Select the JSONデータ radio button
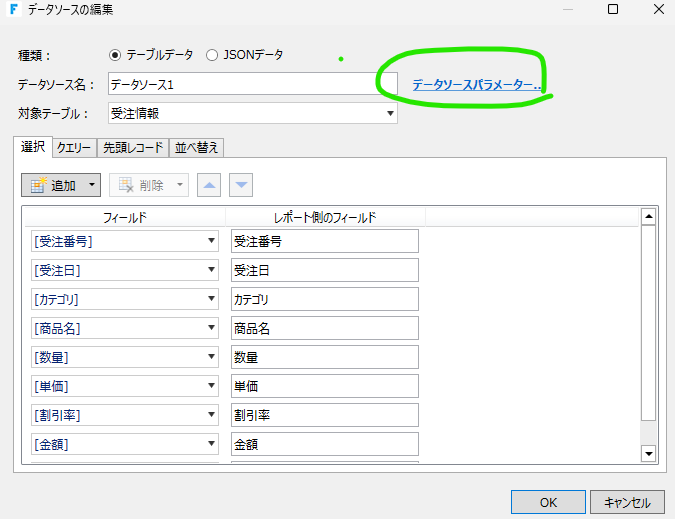The image size is (675, 519). (x=212, y=54)
